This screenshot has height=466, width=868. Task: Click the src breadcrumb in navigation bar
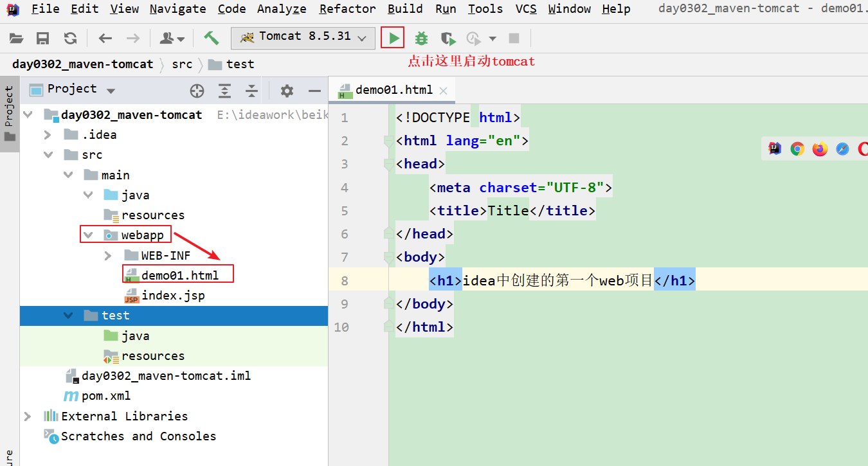(182, 64)
